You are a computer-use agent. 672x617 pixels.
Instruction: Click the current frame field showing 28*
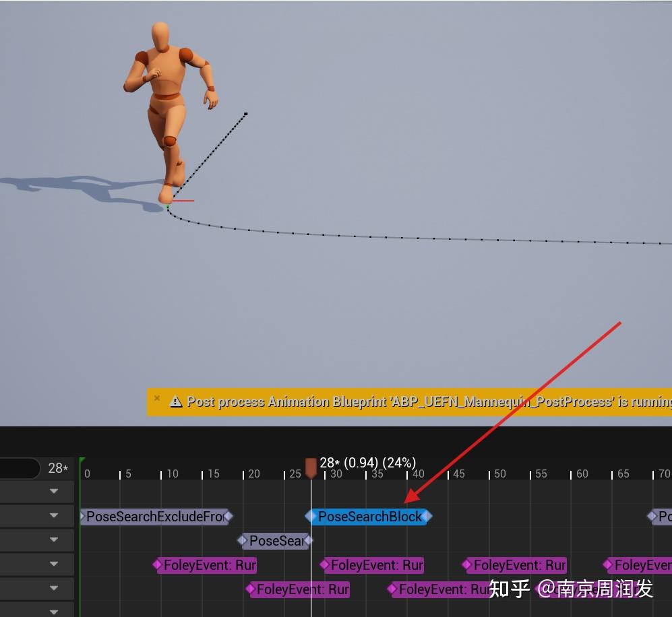(x=58, y=468)
